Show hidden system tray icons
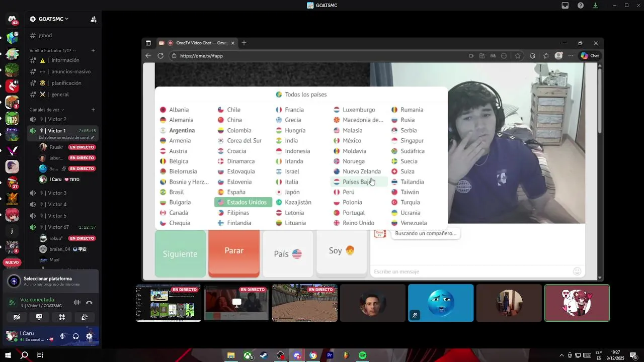This screenshot has height=362, width=644. [562, 355]
